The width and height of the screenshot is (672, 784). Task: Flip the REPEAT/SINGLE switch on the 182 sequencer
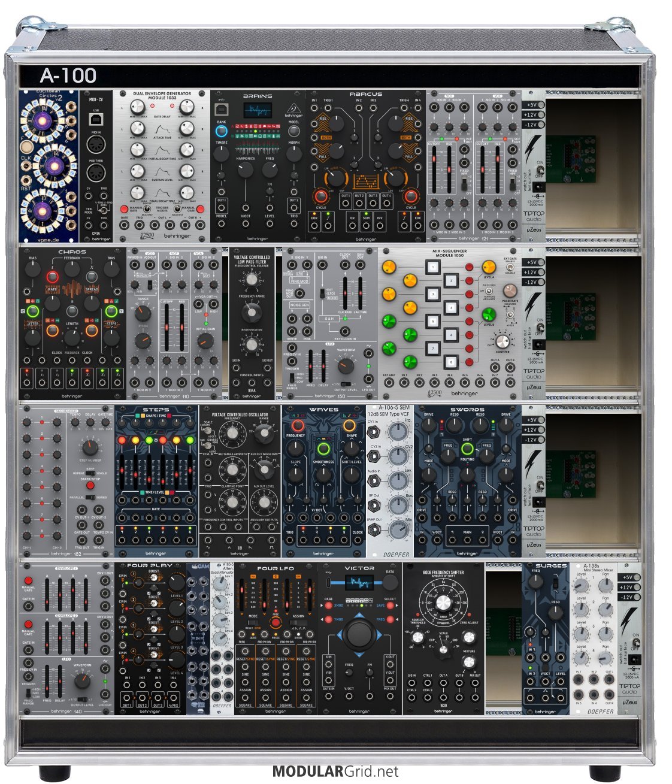[90, 473]
